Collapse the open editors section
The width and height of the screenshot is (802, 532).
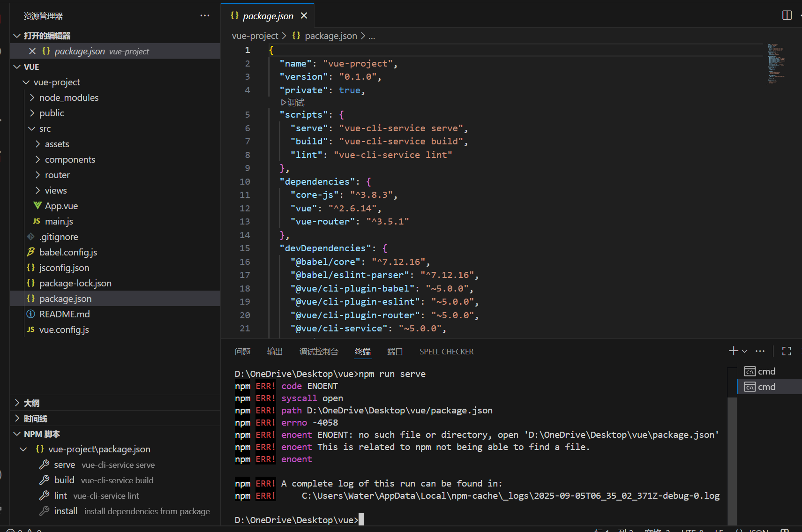click(17, 36)
